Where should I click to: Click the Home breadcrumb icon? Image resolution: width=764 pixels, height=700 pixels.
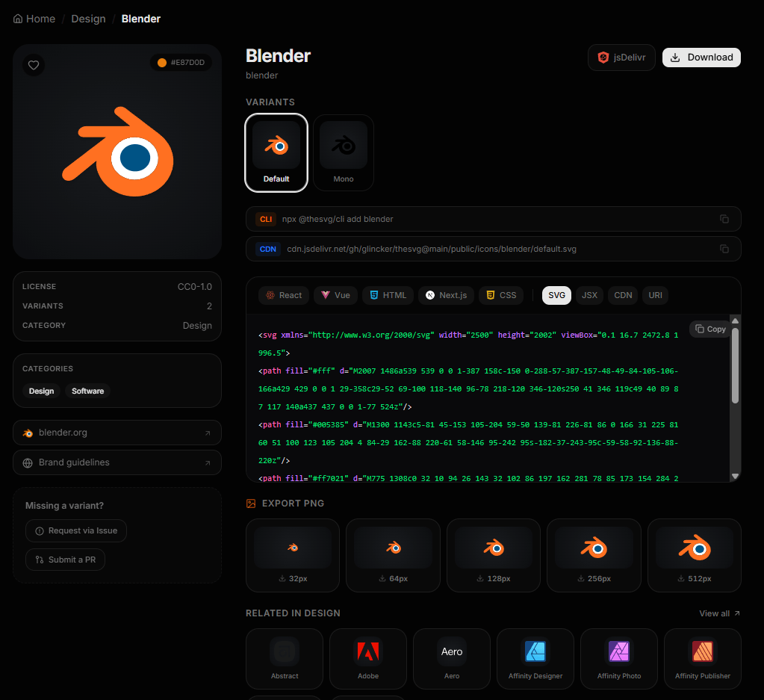(18, 19)
